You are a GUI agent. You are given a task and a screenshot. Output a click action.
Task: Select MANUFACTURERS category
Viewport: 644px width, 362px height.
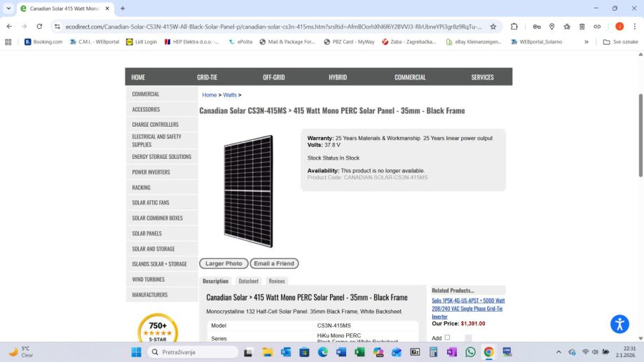[x=162, y=295]
